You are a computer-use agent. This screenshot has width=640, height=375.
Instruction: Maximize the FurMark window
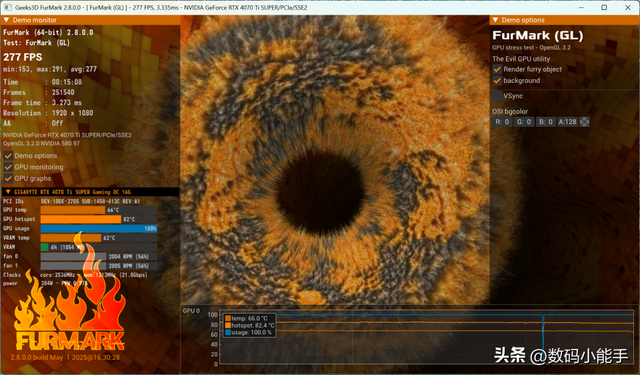tap(604, 7)
